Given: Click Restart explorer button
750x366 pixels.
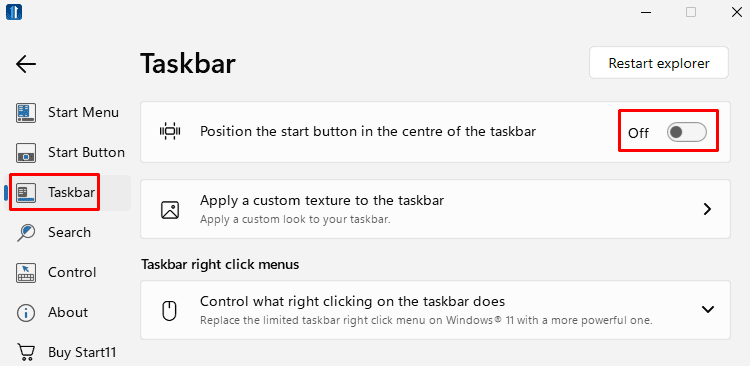Looking at the screenshot, I should 659,63.
